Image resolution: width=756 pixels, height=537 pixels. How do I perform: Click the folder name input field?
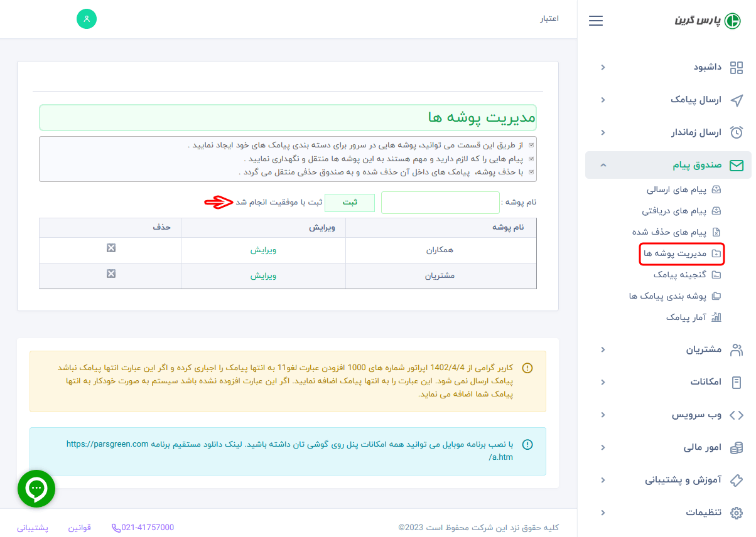pyautogui.click(x=440, y=203)
